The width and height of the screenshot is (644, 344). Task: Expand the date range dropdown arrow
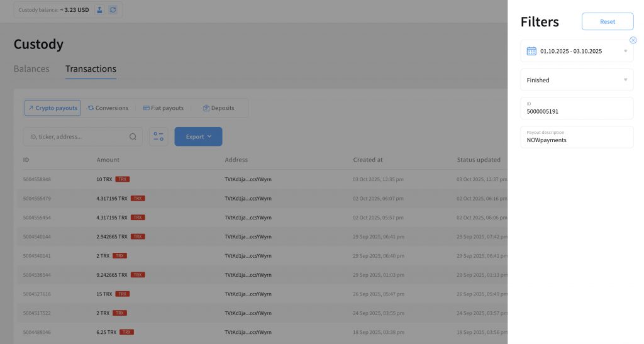click(x=625, y=51)
